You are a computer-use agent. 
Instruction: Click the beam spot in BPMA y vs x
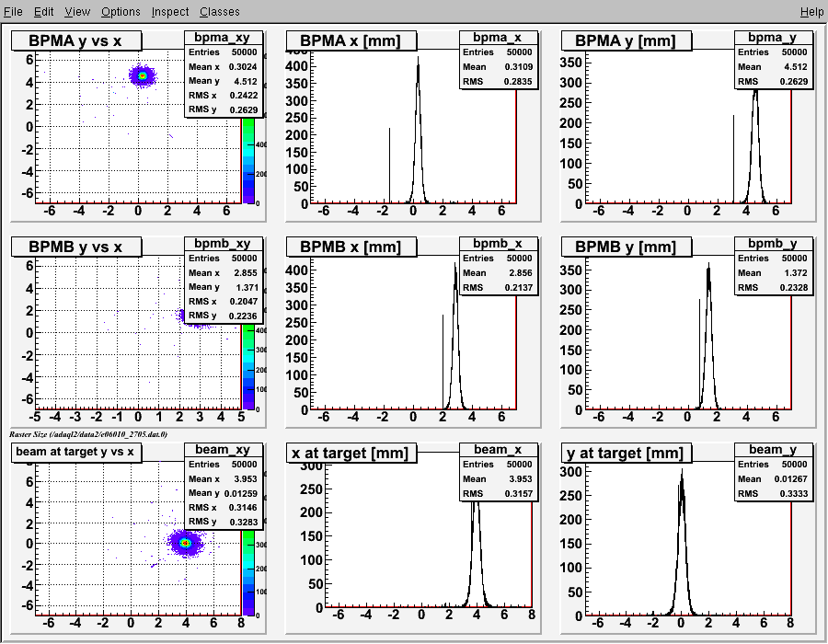point(142,76)
